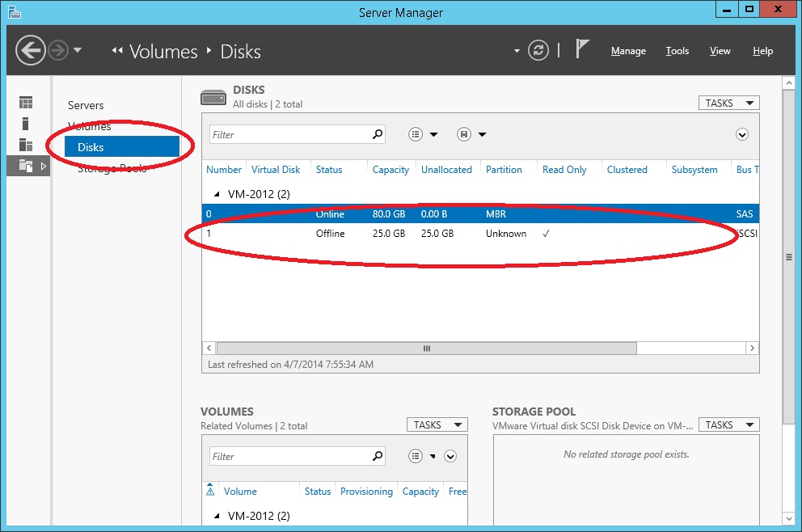Open the TASKS dropdown for VOLUMES
Image resolution: width=802 pixels, height=532 pixels.
pyautogui.click(x=436, y=424)
